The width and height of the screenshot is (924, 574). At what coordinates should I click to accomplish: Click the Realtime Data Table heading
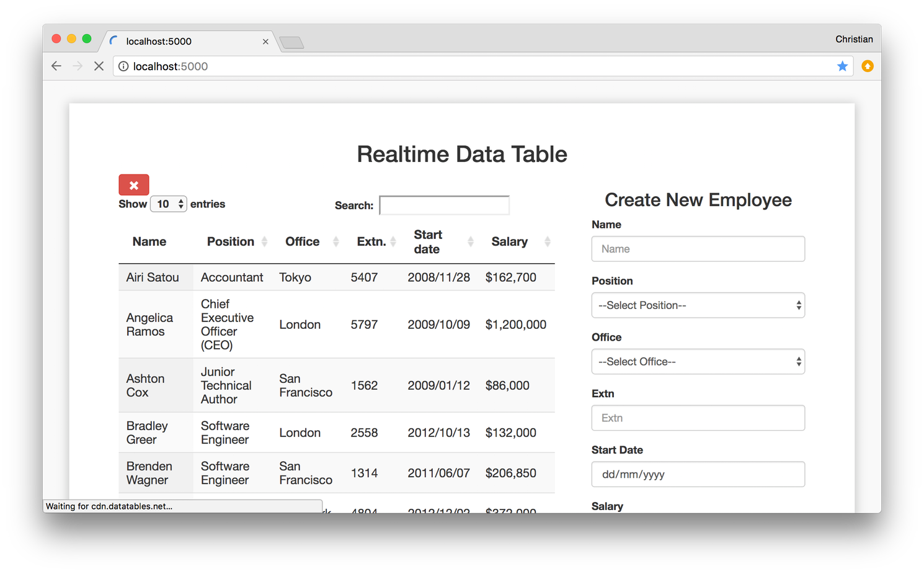tap(462, 154)
